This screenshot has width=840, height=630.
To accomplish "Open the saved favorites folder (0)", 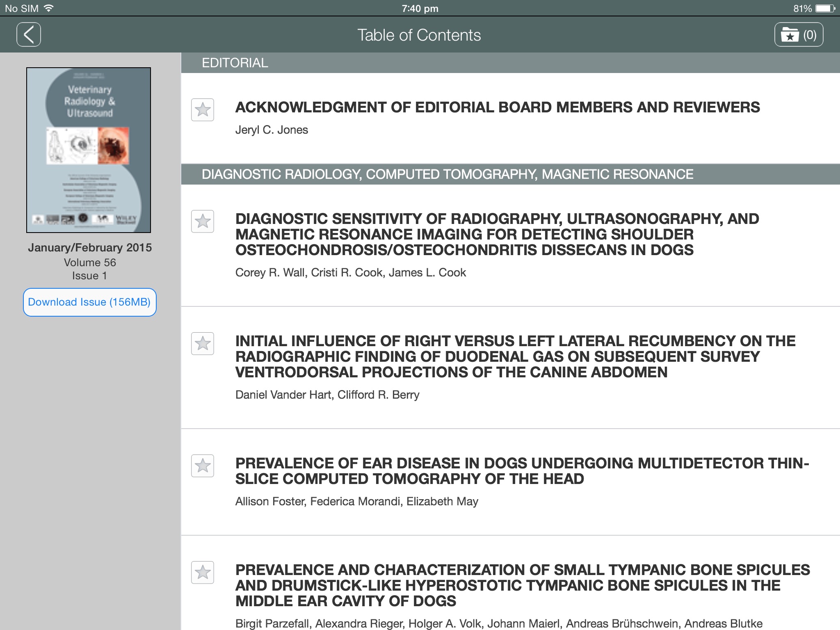I will point(798,35).
